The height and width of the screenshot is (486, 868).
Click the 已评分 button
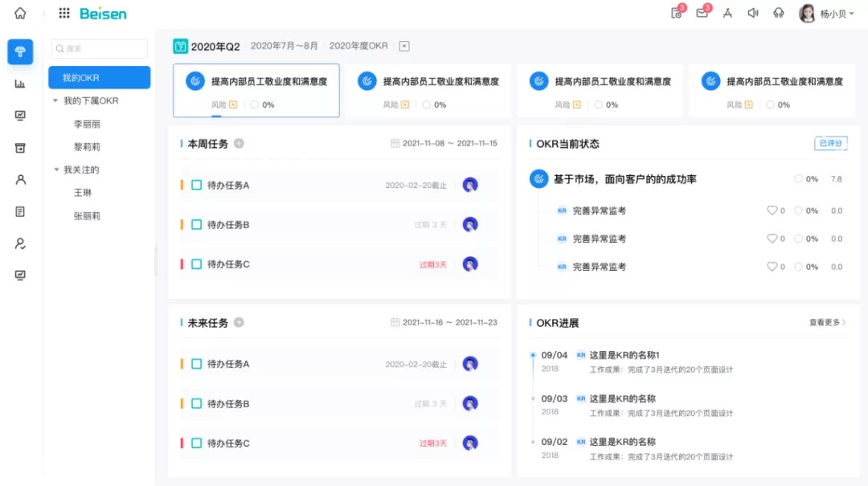click(830, 143)
